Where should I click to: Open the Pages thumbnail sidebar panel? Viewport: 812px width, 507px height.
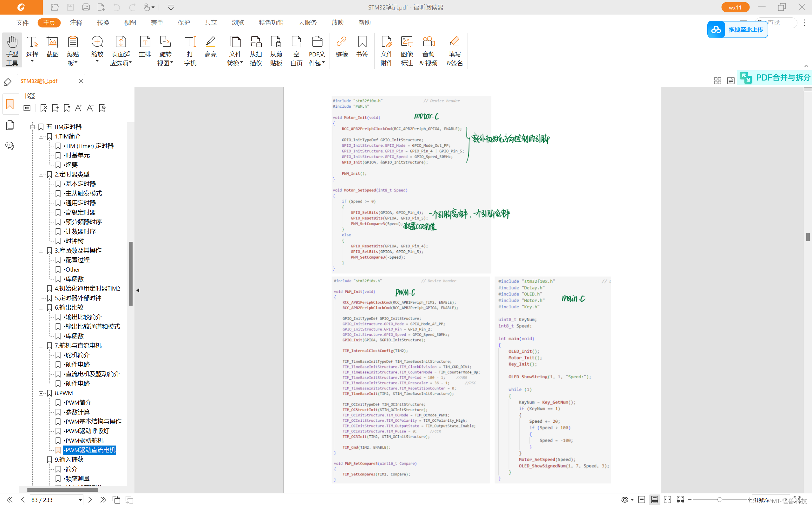[10, 125]
